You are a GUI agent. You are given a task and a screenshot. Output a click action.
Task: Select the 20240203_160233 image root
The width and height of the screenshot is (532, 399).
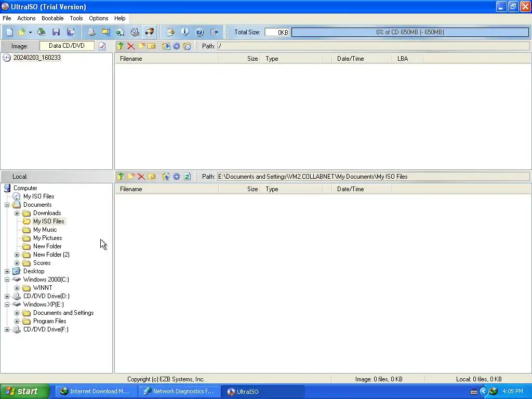point(37,58)
